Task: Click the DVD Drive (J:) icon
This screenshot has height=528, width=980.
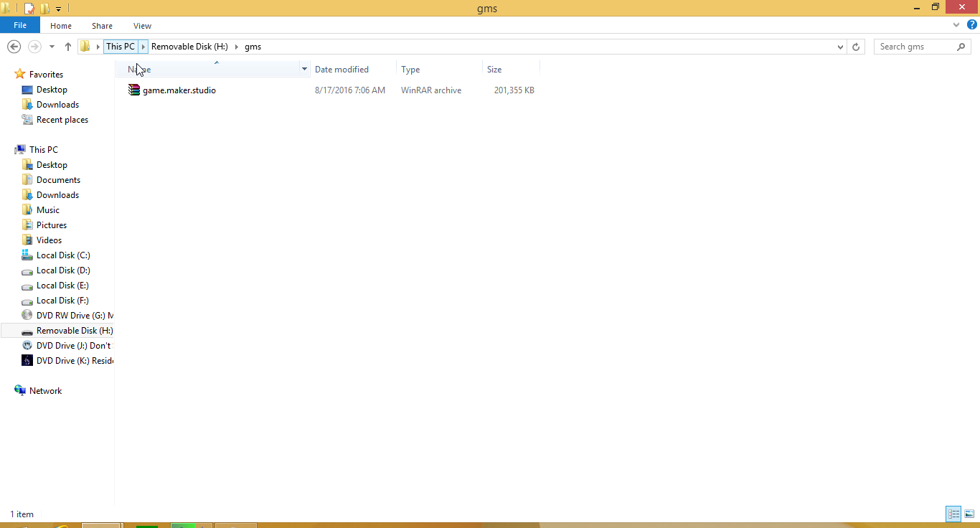Action: click(x=27, y=345)
